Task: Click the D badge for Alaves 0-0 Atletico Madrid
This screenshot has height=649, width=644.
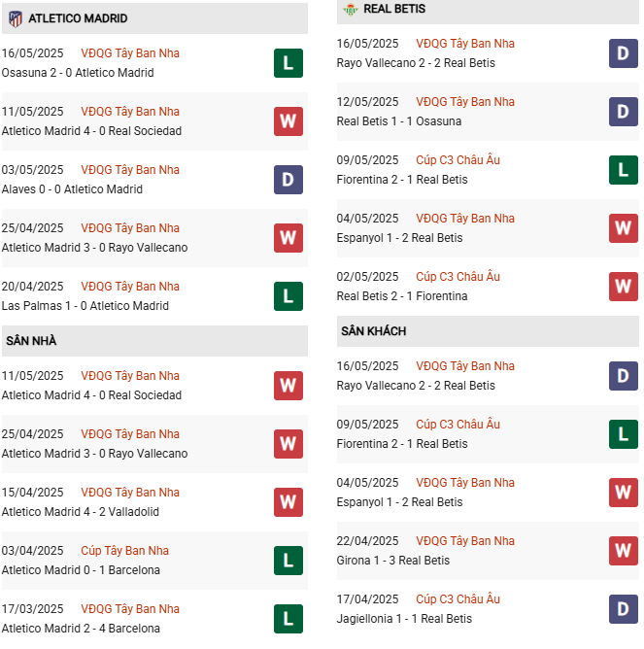Action: pyautogui.click(x=288, y=180)
